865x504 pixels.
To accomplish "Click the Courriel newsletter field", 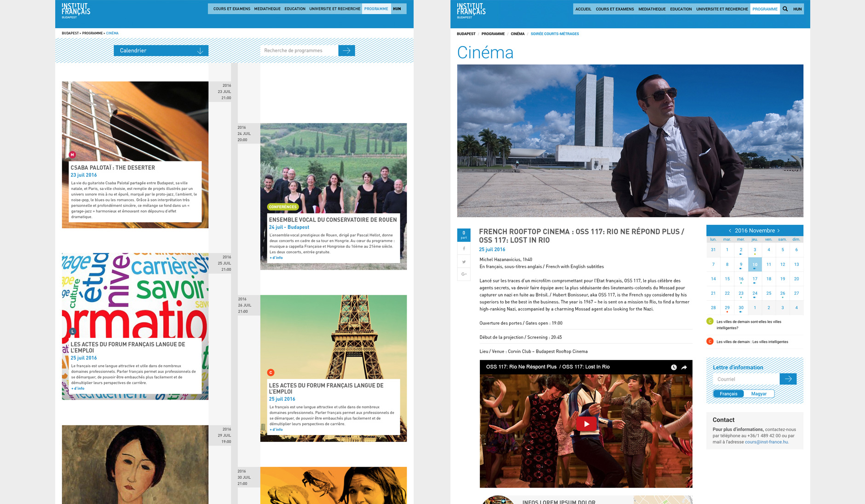I will tap(746, 379).
